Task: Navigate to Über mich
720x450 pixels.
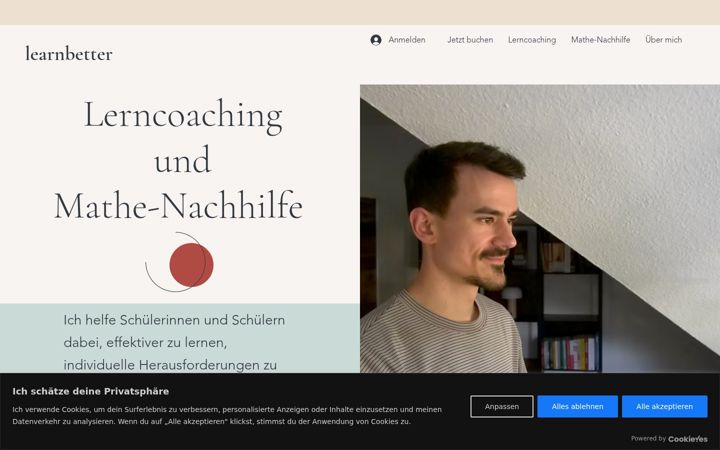Action: coord(664,40)
